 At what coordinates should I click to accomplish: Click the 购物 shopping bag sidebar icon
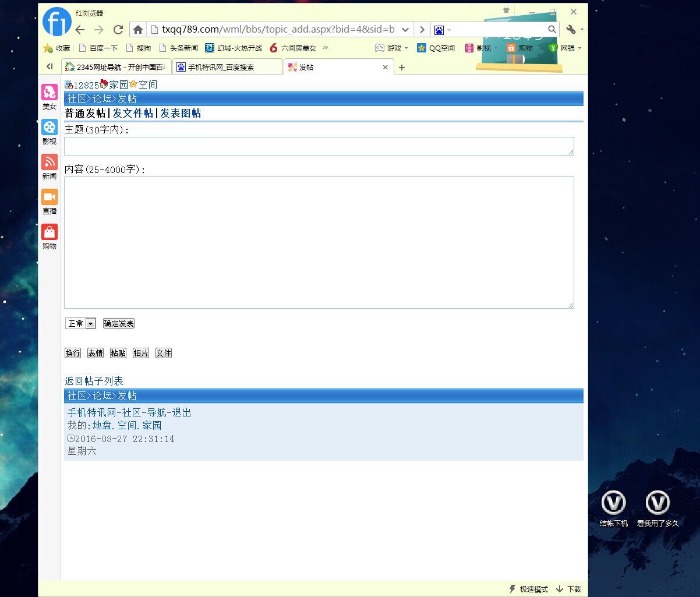tap(50, 232)
